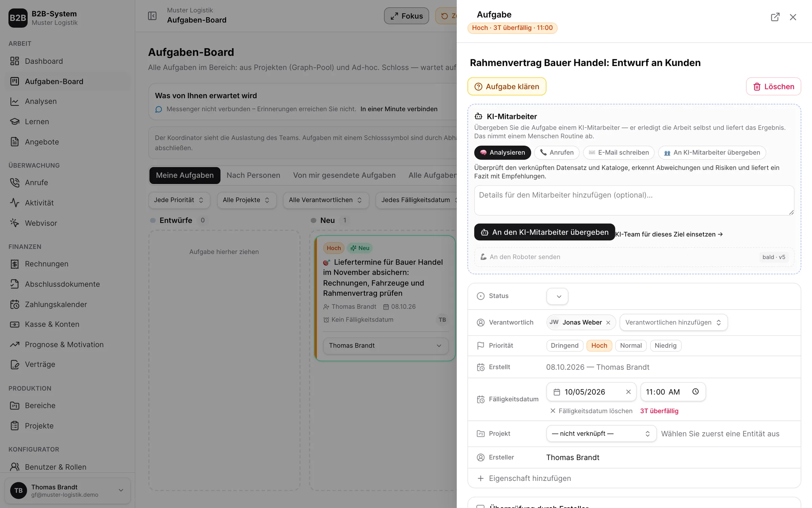The image size is (812, 508).
Task: Expand the Status dropdown
Action: pos(557,296)
